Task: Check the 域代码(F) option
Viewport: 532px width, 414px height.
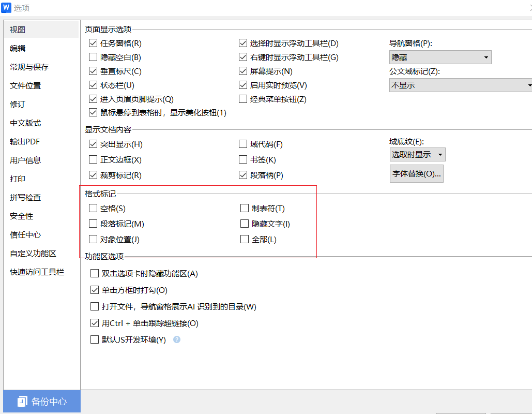Action: tap(242, 144)
